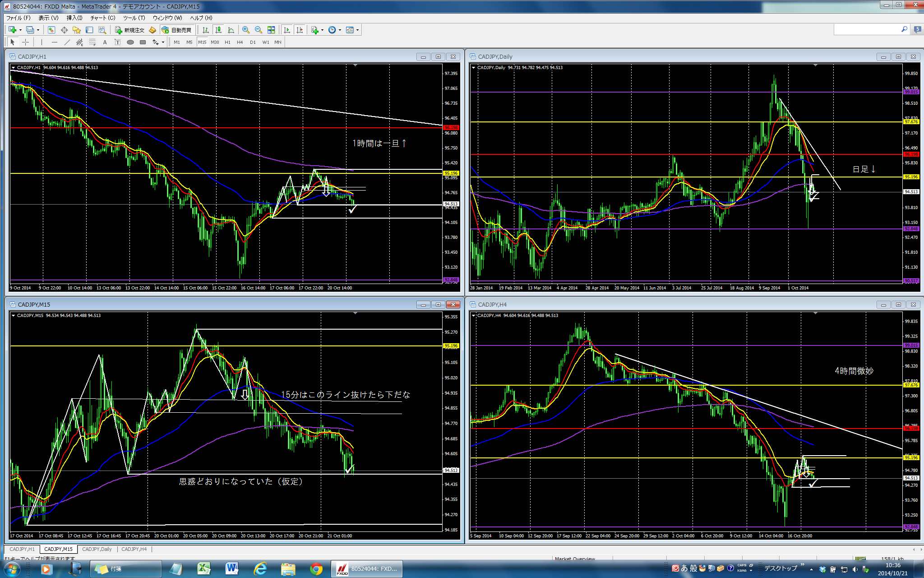Screen dimensions: 924x578
Task: Switch chart to bar chart mode
Action: [206, 30]
